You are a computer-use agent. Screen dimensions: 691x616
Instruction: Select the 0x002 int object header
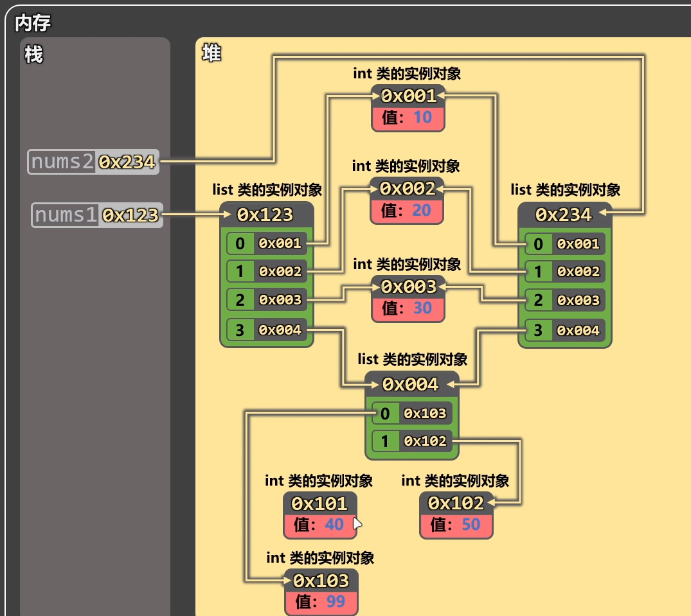[407, 188]
